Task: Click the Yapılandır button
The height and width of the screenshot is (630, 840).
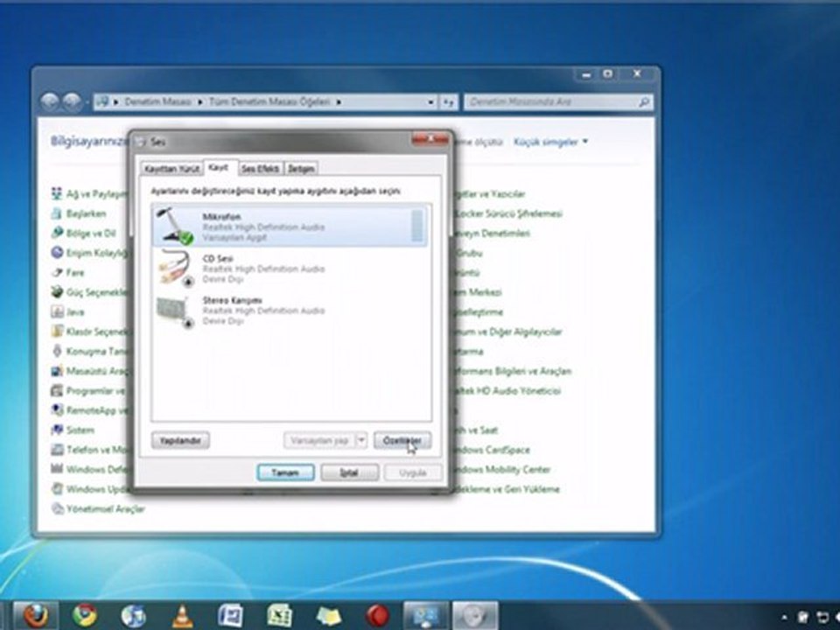Action: [x=180, y=441]
